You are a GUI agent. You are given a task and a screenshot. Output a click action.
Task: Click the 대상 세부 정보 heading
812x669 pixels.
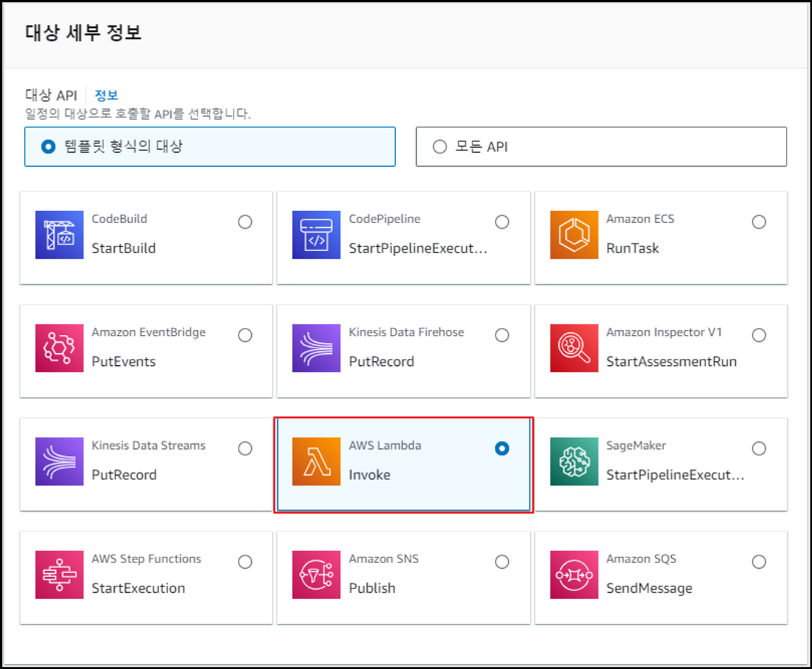tap(83, 32)
